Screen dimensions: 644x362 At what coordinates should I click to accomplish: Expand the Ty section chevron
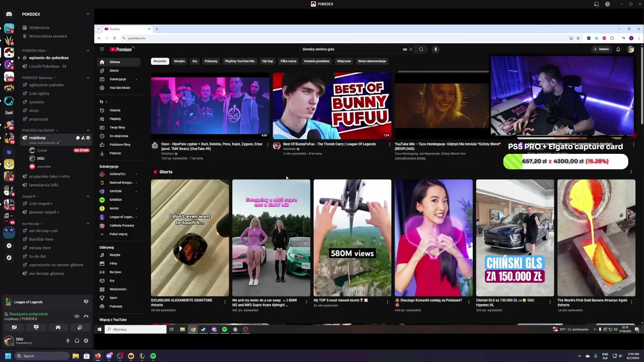(x=106, y=102)
